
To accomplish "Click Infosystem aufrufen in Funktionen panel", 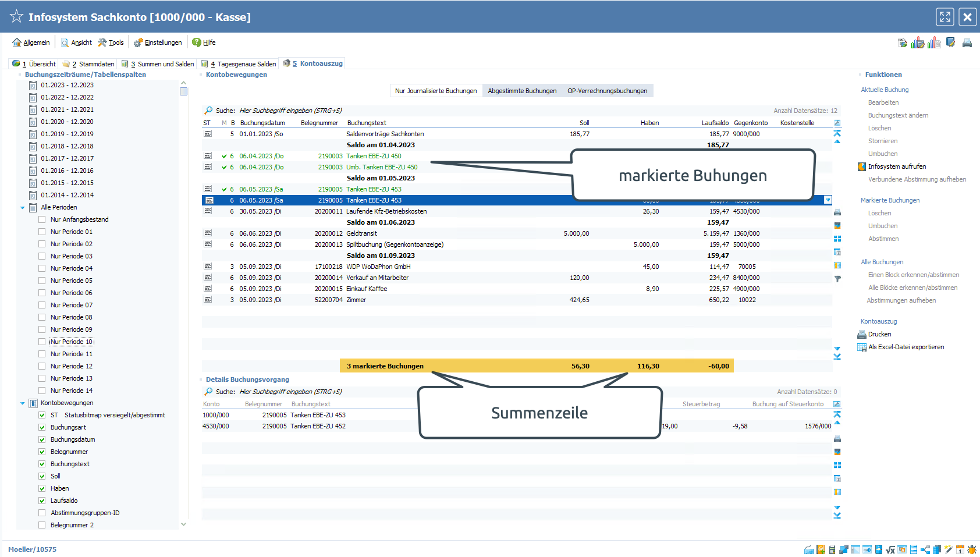I will pyautogui.click(x=897, y=166).
